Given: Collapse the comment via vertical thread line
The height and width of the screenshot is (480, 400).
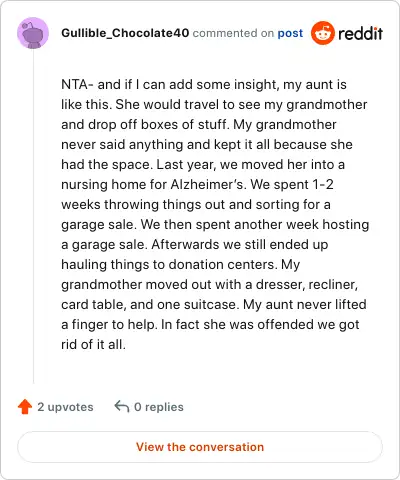Looking at the screenshot, I should click(x=33, y=216).
